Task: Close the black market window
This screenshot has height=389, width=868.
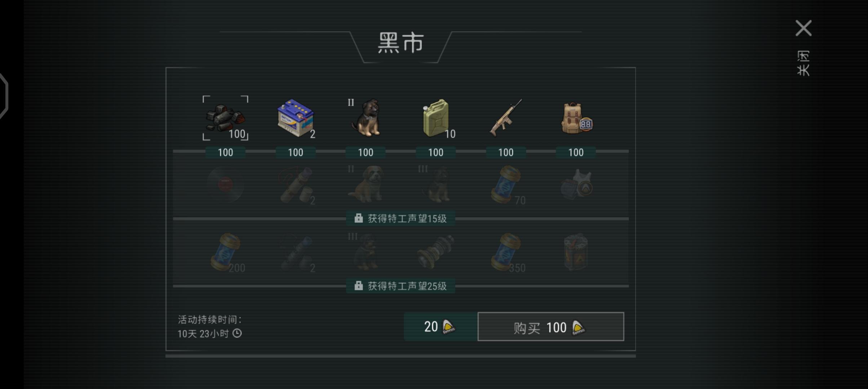Action: (803, 28)
